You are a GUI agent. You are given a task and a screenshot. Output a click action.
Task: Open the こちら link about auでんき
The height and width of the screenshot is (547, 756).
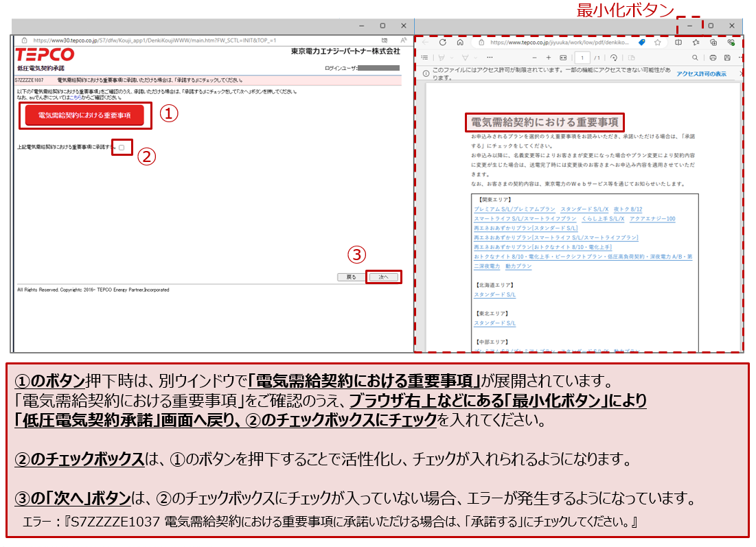click(x=76, y=97)
